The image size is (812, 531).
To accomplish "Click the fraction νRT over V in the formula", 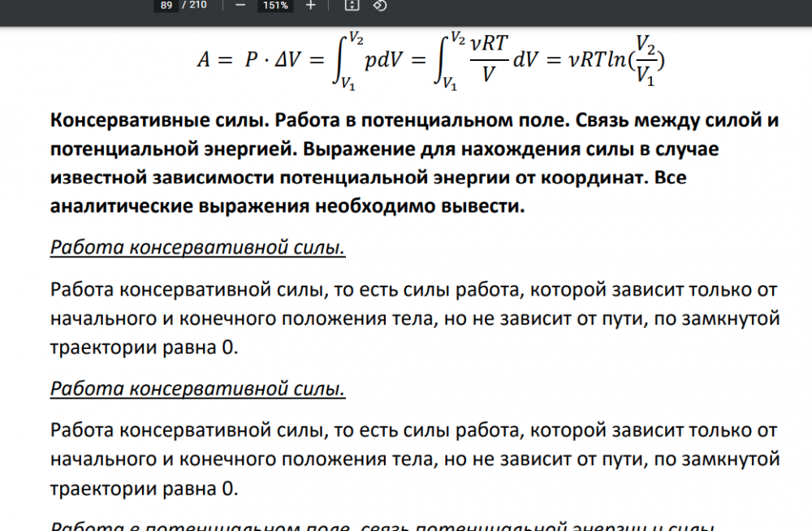I will 489,58.
